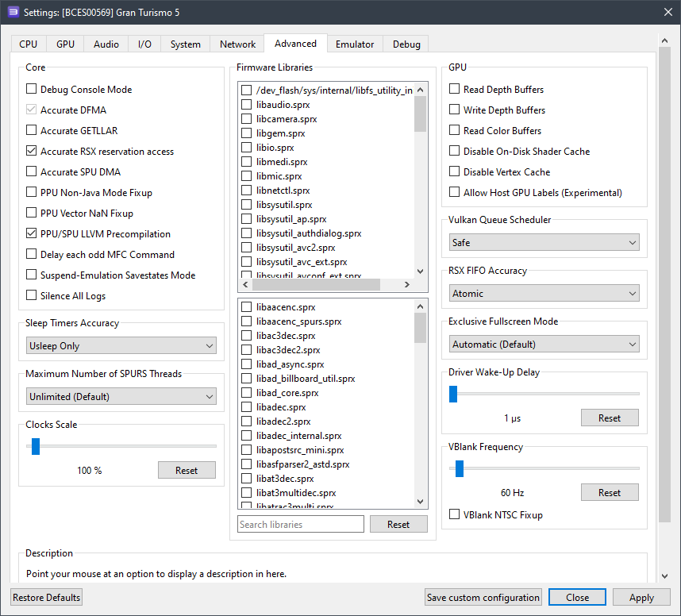Click right scroll arrow in firmware list
681x616 pixels.
406,284
